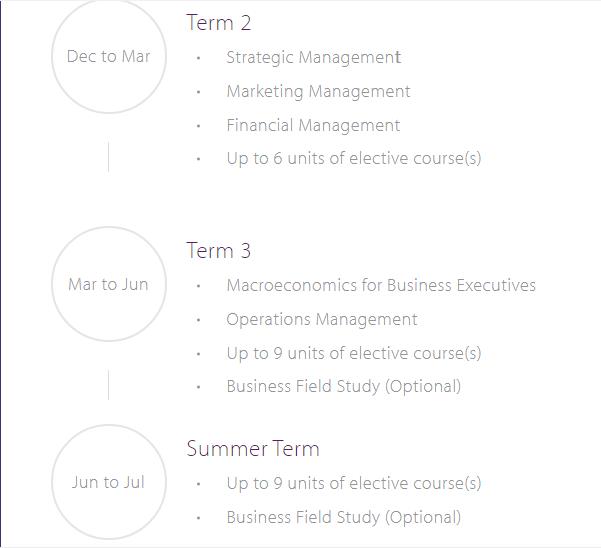Click Term 3's "Up to 9 units" elective item
Viewport: 601px width, 548px height.
click(x=353, y=353)
